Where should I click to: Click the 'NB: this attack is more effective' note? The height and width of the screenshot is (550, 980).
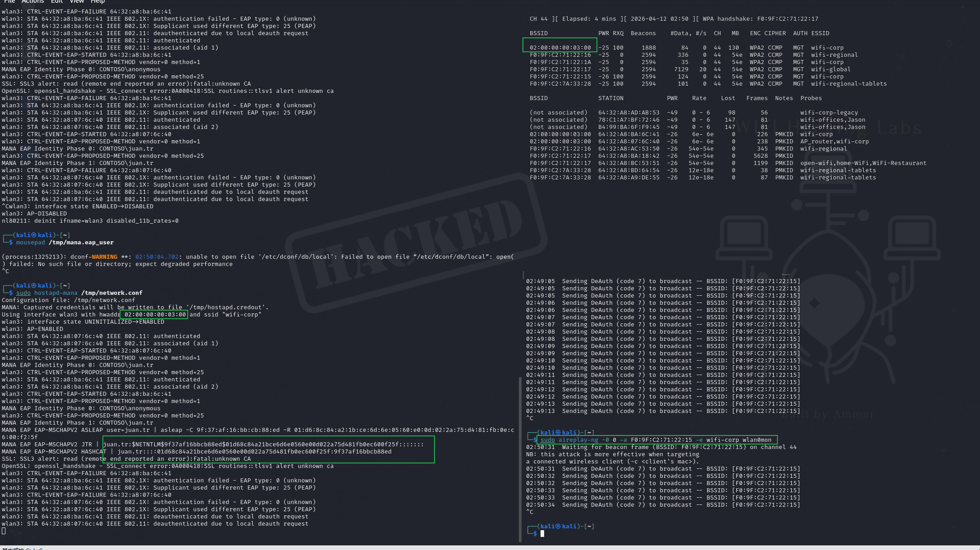point(612,454)
